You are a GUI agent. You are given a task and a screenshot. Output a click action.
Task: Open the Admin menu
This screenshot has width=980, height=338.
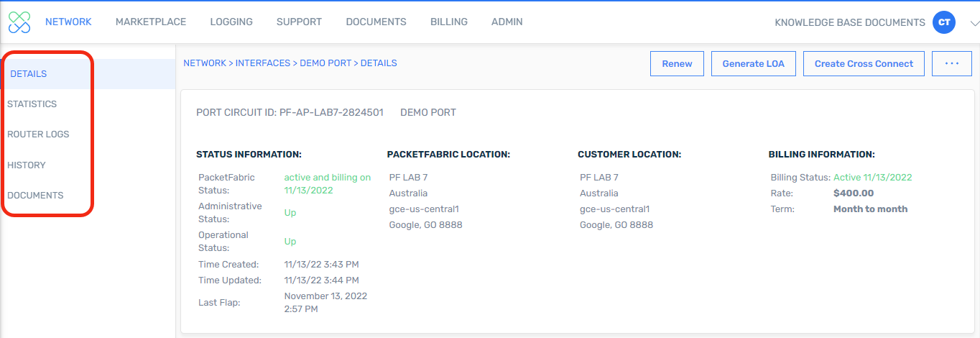pyautogui.click(x=507, y=22)
